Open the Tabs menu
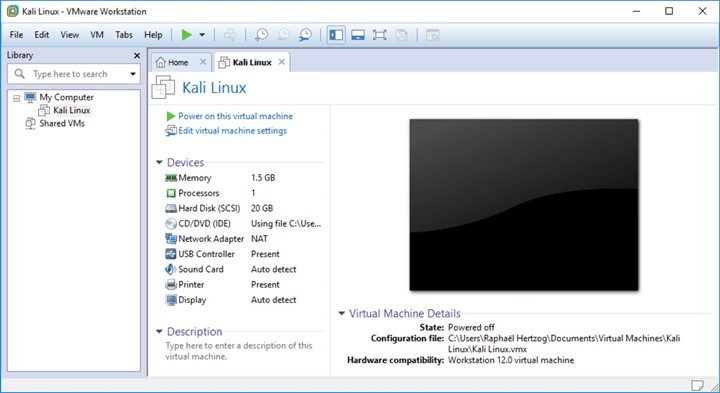This screenshot has width=720, height=393. pos(124,35)
